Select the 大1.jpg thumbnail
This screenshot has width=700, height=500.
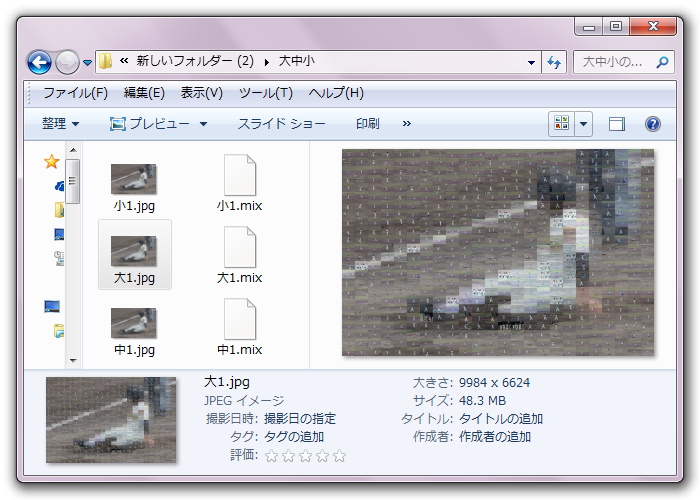pos(133,251)
